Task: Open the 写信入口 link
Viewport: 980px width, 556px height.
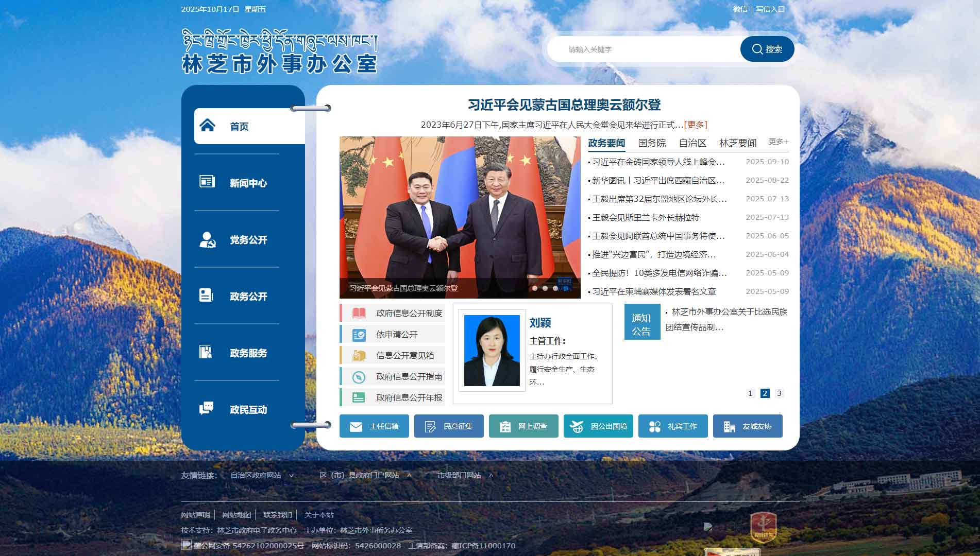Action: (770, 9)
